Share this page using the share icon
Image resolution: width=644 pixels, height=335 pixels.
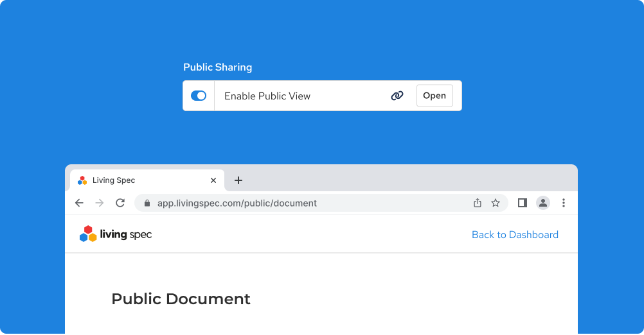tap(478, 203)
